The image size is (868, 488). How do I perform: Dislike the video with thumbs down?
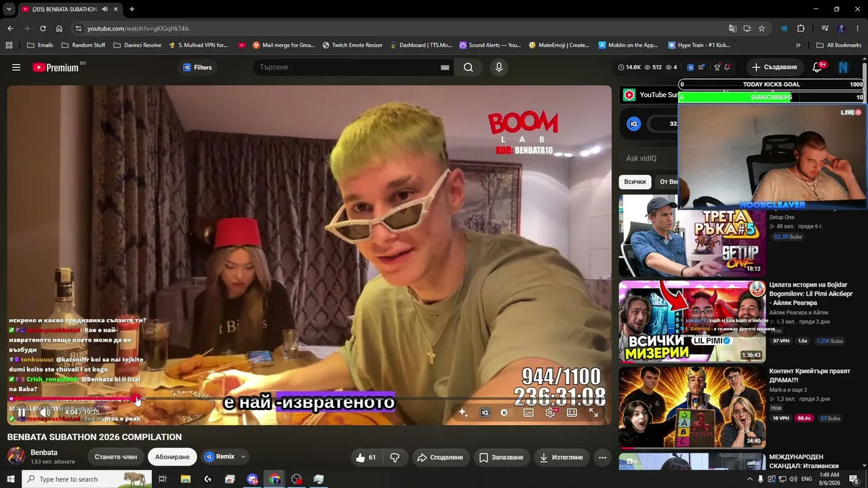(395, 457)
